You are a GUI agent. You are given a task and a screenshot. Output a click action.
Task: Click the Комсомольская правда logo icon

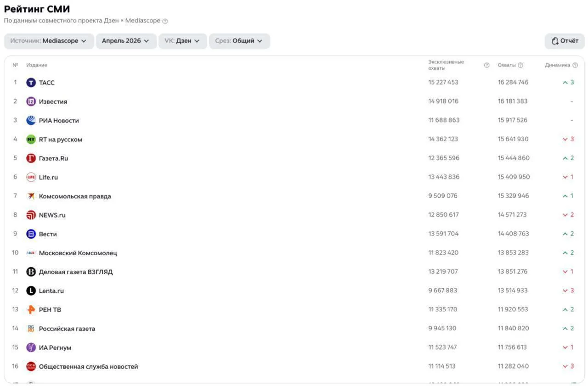31,196
